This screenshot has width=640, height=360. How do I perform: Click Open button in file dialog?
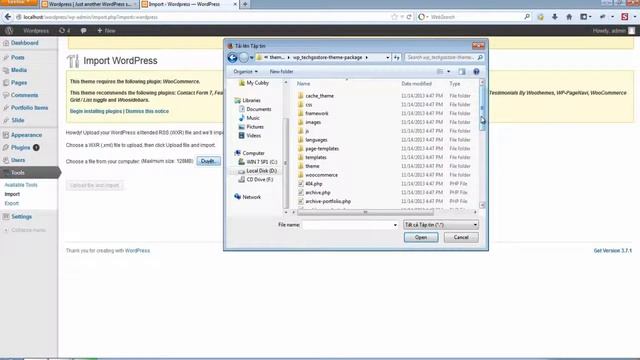point(421,237)
